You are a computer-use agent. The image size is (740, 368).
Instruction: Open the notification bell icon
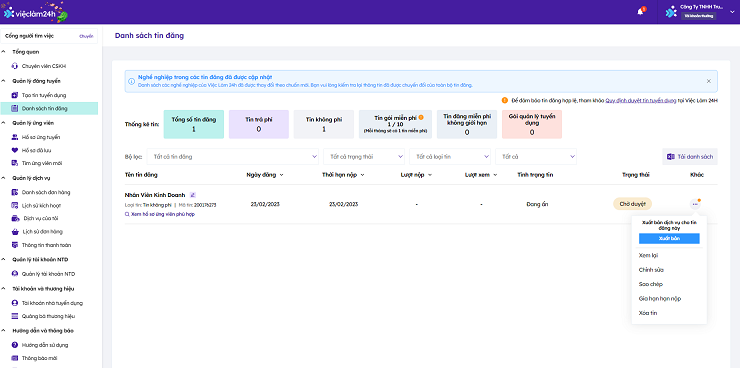tap(640, 12)
